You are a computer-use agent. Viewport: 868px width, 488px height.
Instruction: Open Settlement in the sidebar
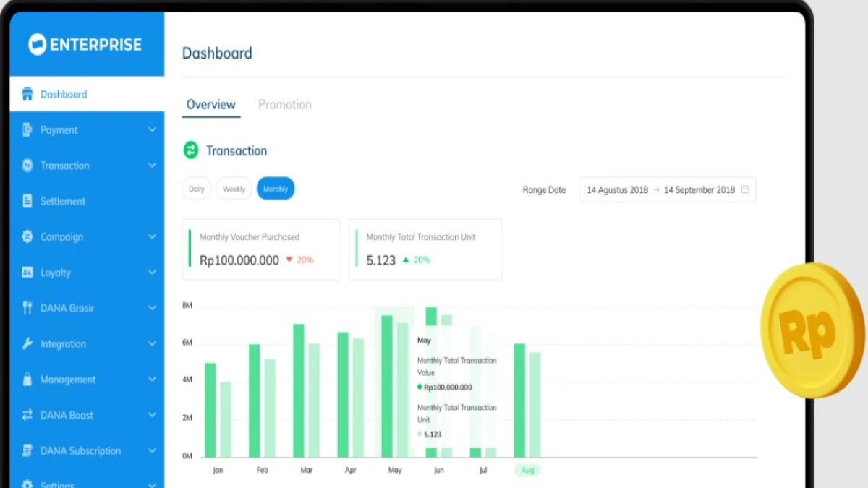click(x=87, y=201)
